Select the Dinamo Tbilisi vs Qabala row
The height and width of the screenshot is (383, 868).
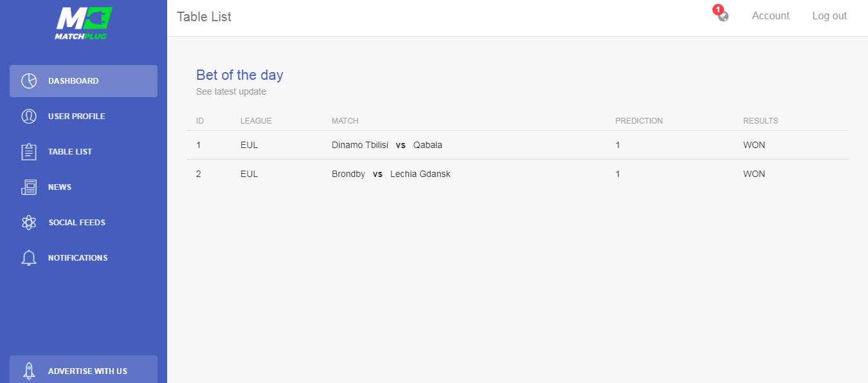pos(518,145)
